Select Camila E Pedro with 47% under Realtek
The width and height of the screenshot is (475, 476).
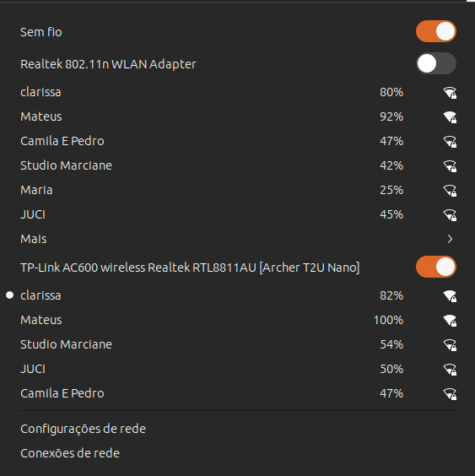point(237,141)
